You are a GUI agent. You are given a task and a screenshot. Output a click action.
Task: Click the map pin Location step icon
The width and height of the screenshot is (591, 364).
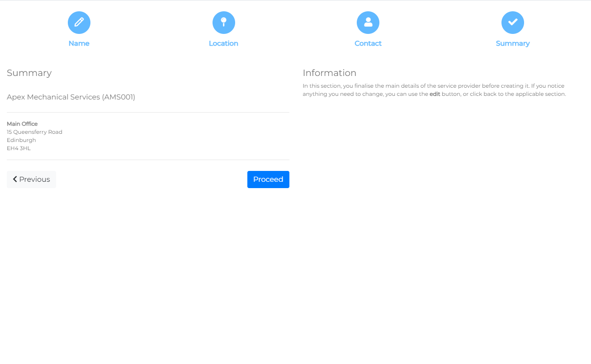click(x=223, y=23)
